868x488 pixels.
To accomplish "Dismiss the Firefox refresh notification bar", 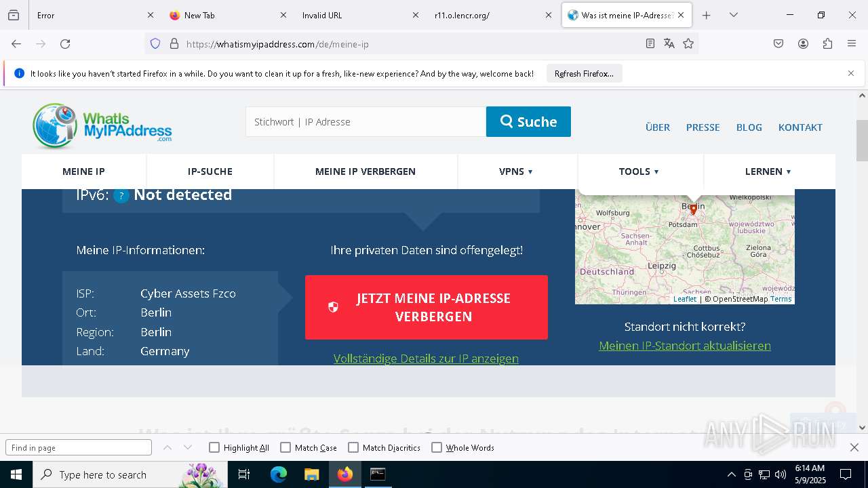I will 851,73.
